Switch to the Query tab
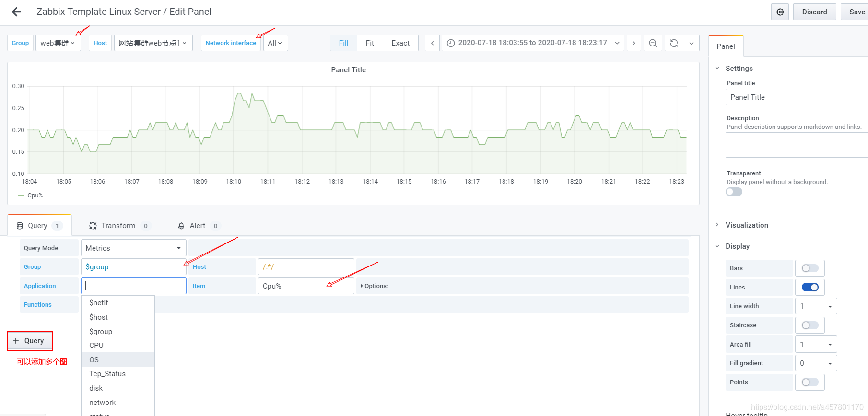 39,226
